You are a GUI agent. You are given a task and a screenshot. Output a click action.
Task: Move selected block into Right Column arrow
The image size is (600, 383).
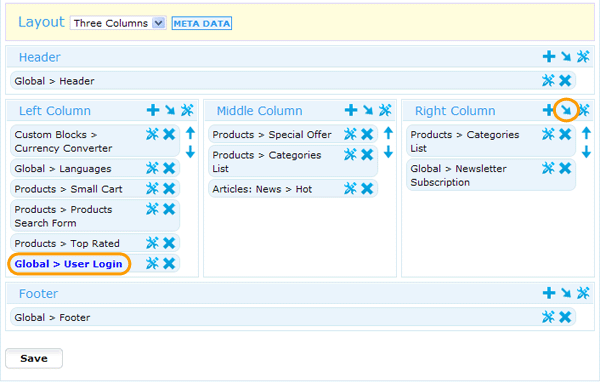tap(566, 110)
